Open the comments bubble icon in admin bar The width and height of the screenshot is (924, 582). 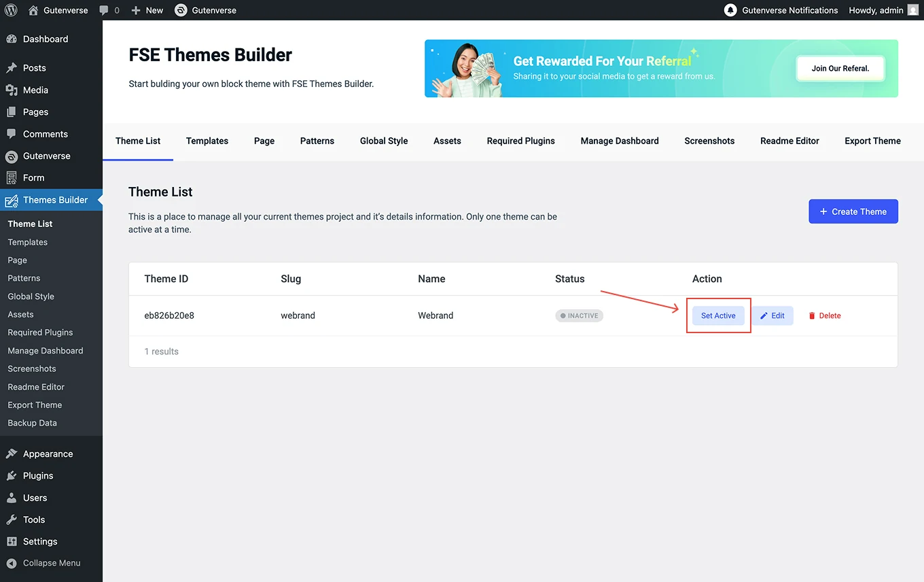point(104,10)
